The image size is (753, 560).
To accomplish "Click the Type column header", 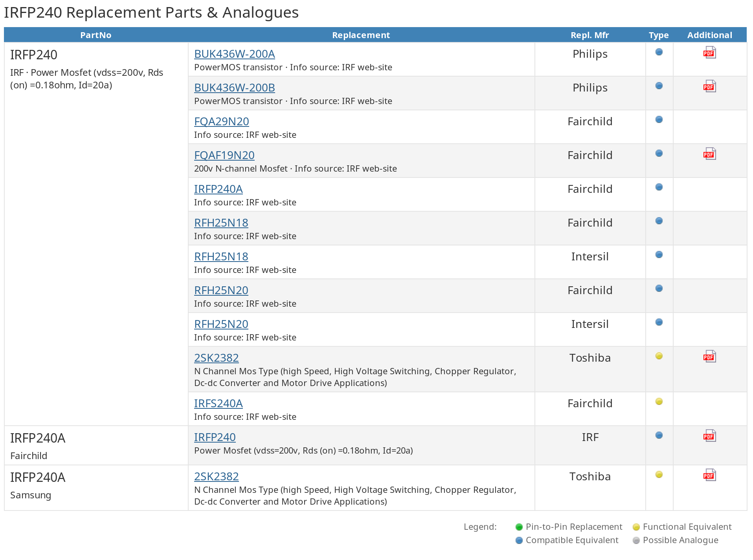I will (659, 35).
